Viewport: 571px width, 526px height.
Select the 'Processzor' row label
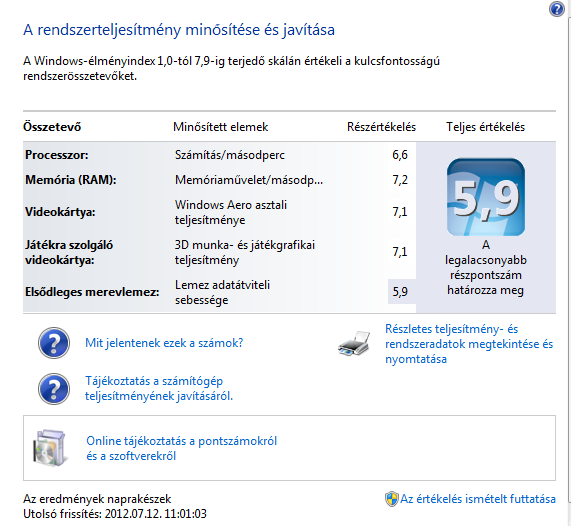pyautogui.click(x=57, y=155)
